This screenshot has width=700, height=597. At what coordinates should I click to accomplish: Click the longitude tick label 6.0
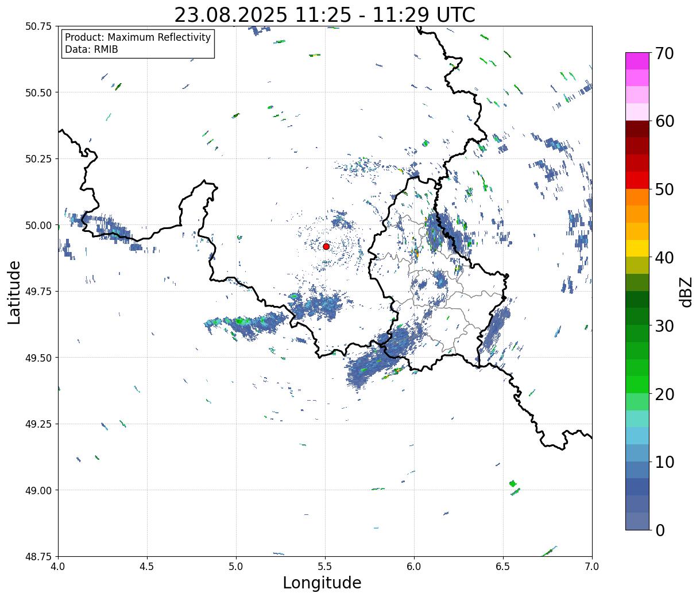pos(414,566)
